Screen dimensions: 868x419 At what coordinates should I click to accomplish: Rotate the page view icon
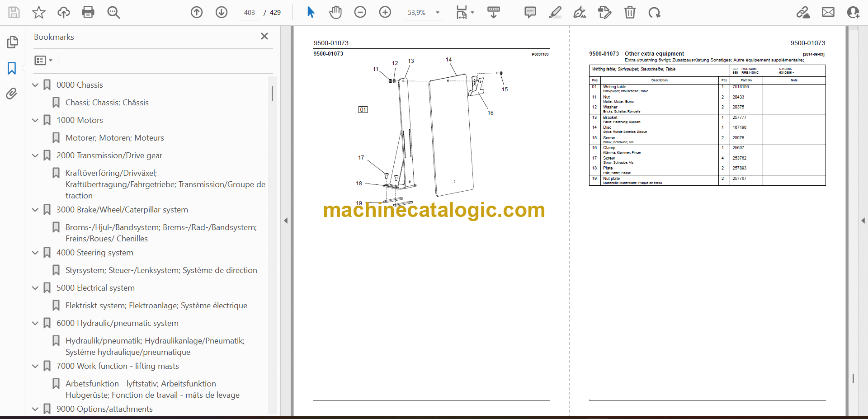(654, 12)
